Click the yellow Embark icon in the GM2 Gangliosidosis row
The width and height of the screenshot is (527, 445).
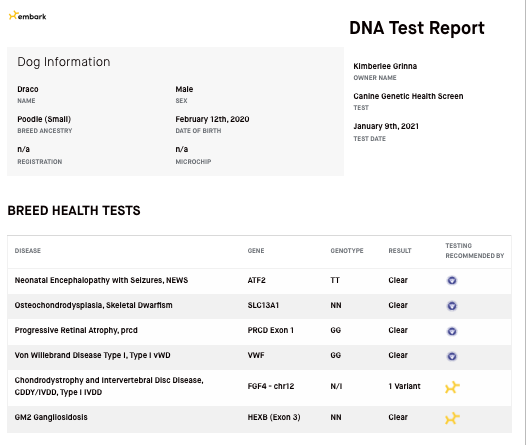[452, 418]
